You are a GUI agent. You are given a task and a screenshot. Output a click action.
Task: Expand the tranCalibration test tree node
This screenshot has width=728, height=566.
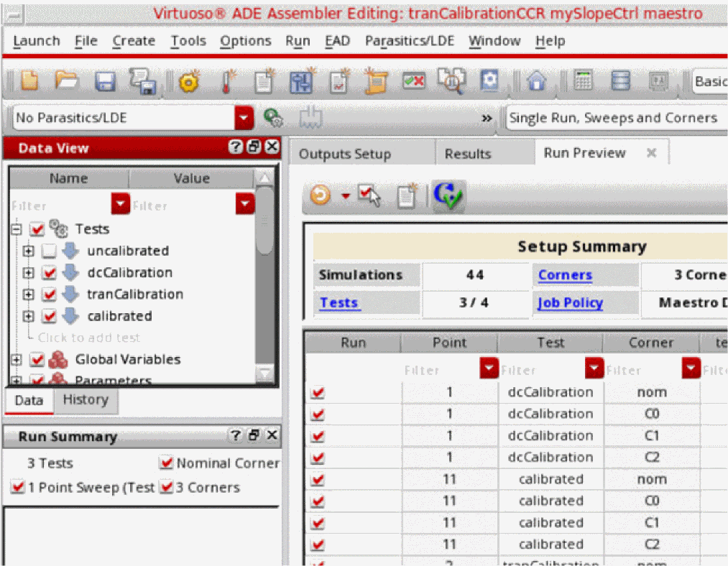coord(28,294)
